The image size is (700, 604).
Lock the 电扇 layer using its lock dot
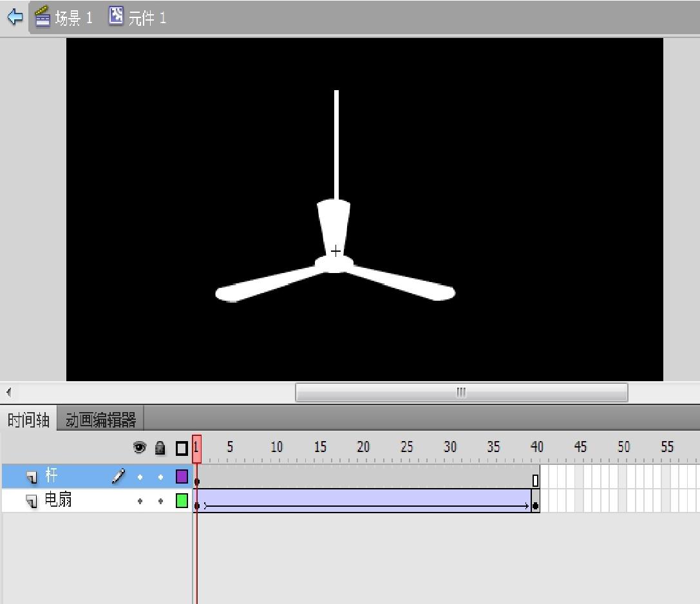tap(160, 501)
